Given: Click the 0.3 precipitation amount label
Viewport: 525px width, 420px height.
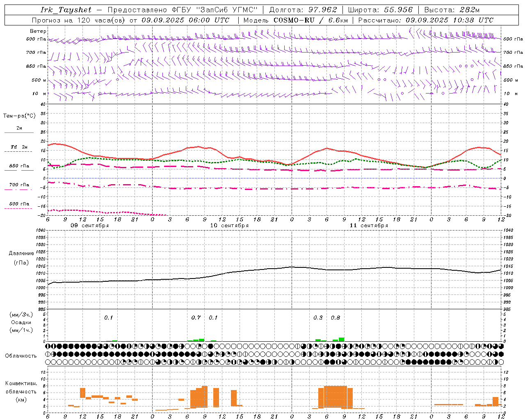Looking at the screenshot, I should coord(318,318).
